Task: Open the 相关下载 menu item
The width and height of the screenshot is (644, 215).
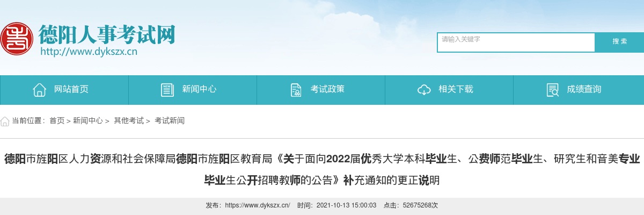Action: click(449, 90)
